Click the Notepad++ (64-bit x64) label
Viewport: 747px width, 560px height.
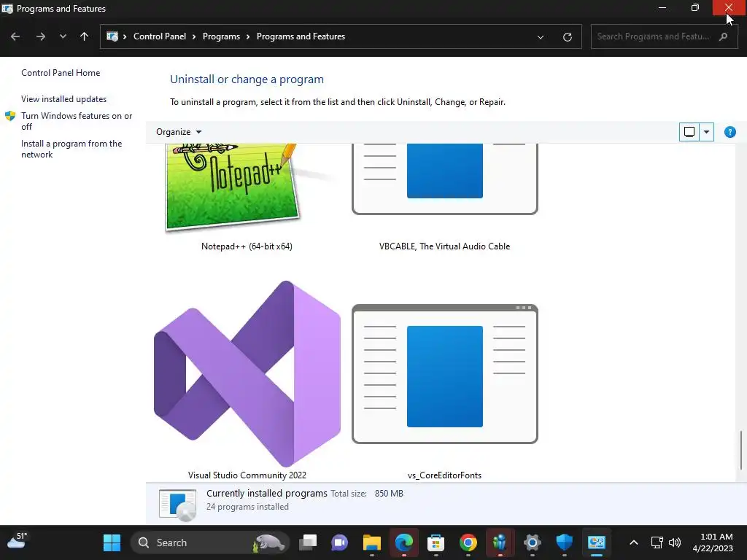(x=247, y=246)
